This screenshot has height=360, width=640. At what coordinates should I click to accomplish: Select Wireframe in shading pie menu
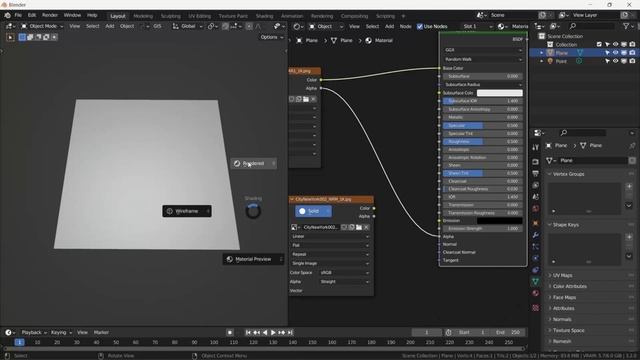tap(187, 211)
